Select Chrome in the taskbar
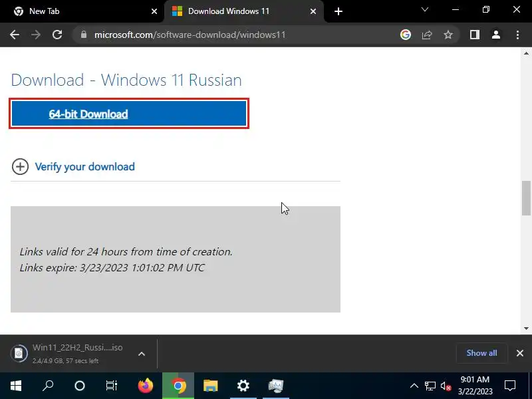The image size is (532, 399). click(x=178, y=386)
